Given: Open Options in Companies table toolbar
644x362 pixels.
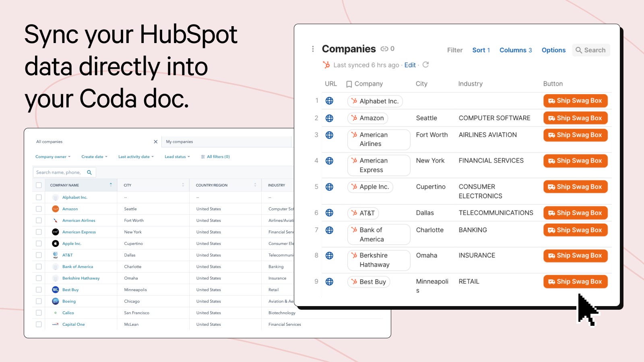Looking at the screenshot, I should coord(553,50).
